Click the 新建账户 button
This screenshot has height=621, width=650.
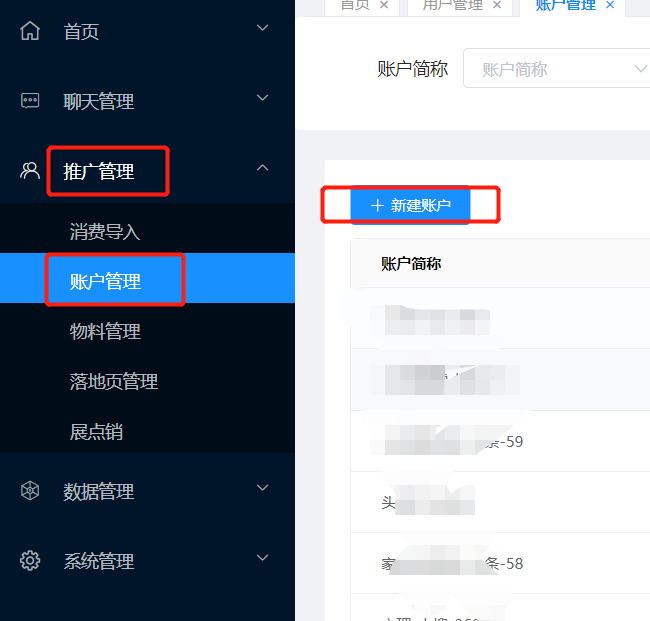(410, 205)
